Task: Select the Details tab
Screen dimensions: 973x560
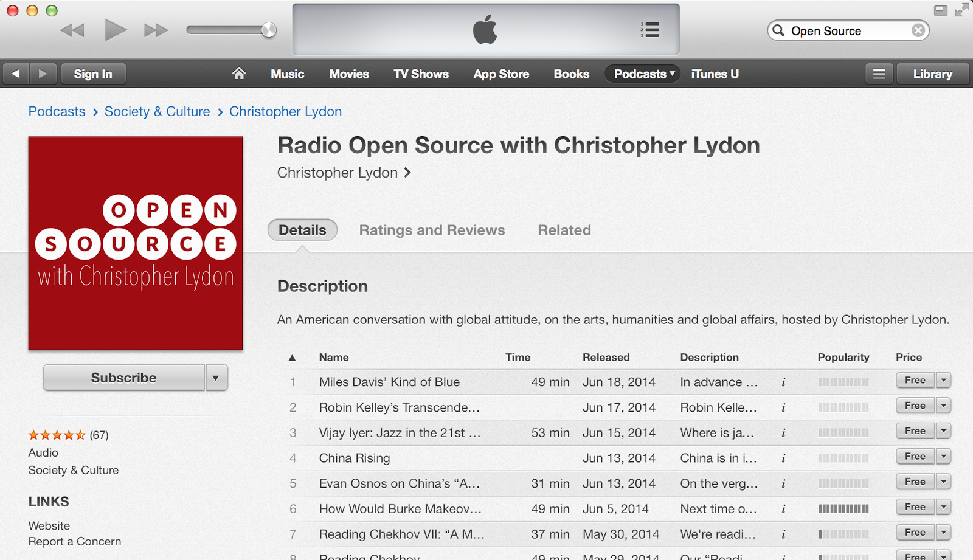Action: pyautogui.click(x=302, y=230)
